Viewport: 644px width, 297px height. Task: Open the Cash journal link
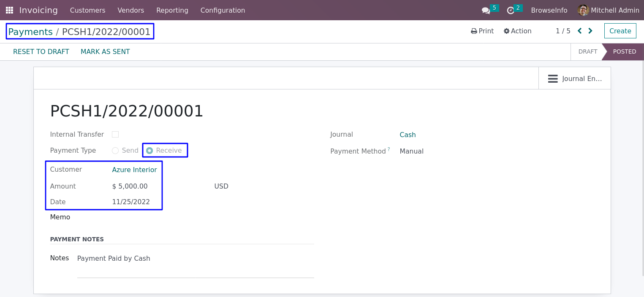[x=408, y=135]
